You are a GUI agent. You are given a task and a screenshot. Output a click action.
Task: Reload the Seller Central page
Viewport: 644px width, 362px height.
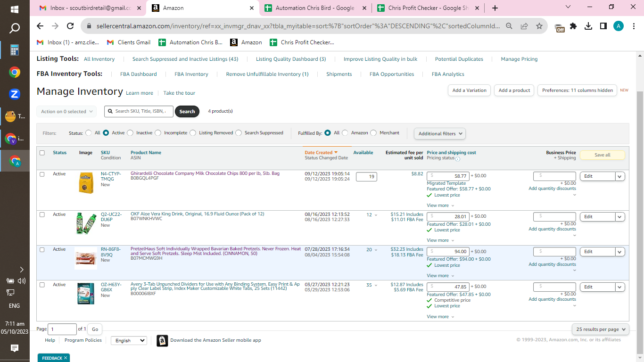pyautogui.click(x=70, y=26)
